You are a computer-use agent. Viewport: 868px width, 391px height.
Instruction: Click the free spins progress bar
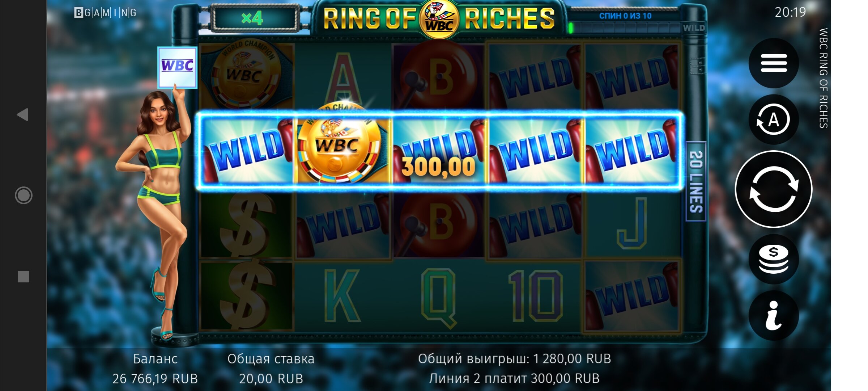tap(625, 28)
